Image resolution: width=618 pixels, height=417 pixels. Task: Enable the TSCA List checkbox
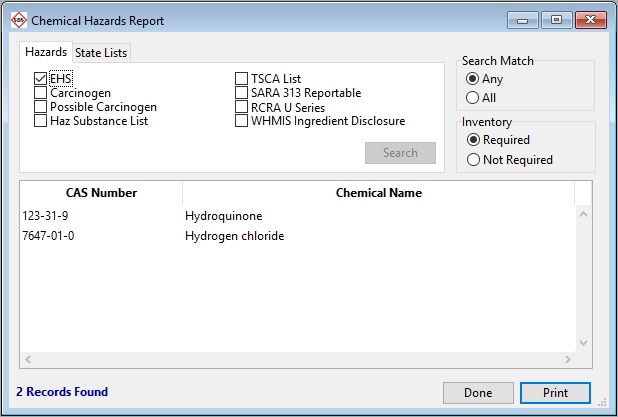(x=242, y=79)
